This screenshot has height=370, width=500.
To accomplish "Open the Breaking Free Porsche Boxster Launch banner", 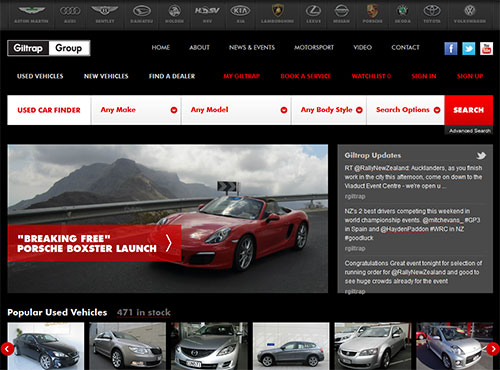I will coord(94,243).
